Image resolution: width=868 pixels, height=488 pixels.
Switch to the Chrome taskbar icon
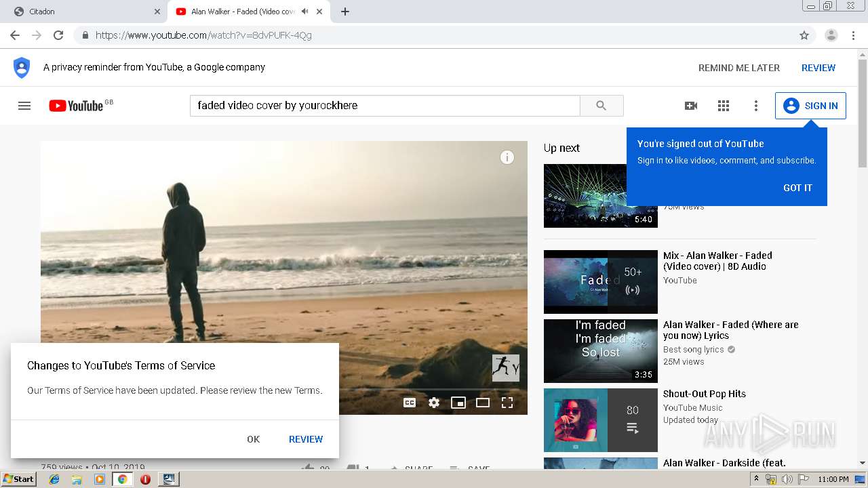[x=122, y=479]
